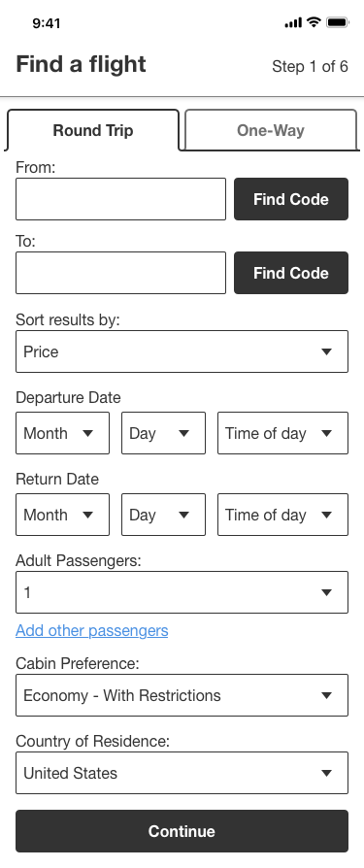Tap the Wi-Fi status icon
Viewport: 364px width, 868px height.
click(314, 22)
